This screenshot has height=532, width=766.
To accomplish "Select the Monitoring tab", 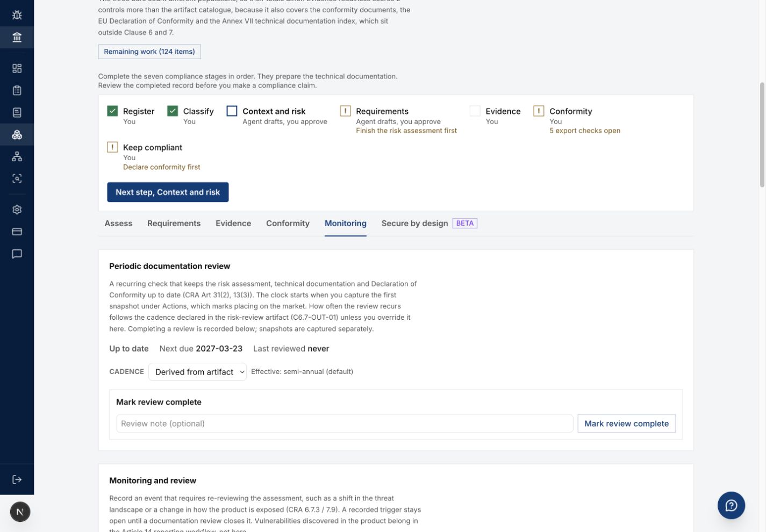I will tap(346, 223).
